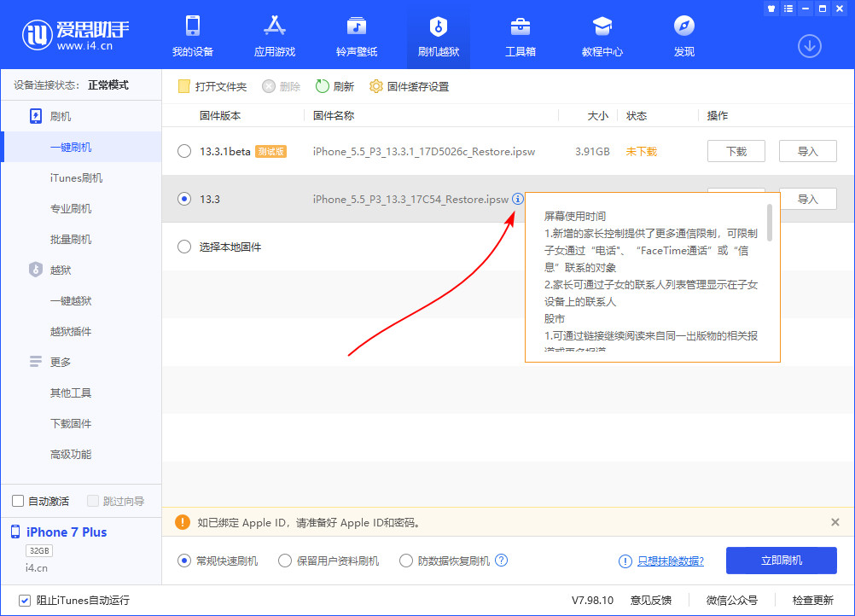Click the 固件名称 column header

point(334,115)
